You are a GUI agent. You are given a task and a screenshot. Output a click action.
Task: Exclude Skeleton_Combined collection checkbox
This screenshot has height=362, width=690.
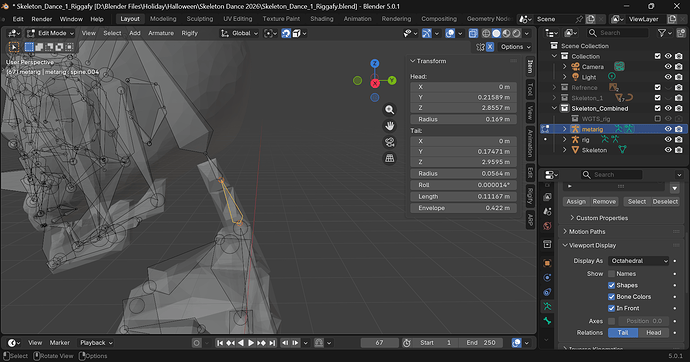(x=657, y=108)
